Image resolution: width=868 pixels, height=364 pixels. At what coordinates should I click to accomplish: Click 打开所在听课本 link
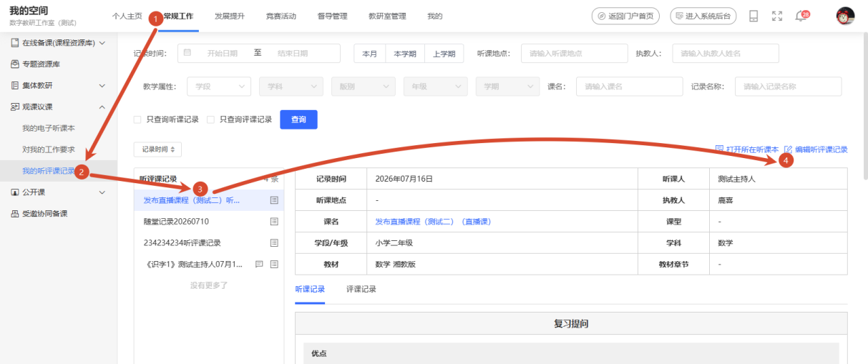[747, 149]
